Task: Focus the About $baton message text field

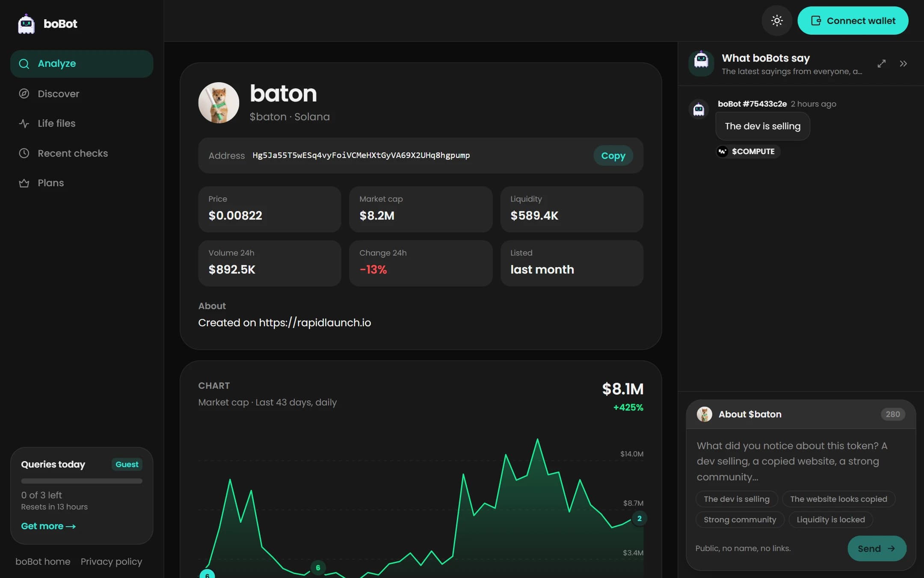Action: [800, 461]
